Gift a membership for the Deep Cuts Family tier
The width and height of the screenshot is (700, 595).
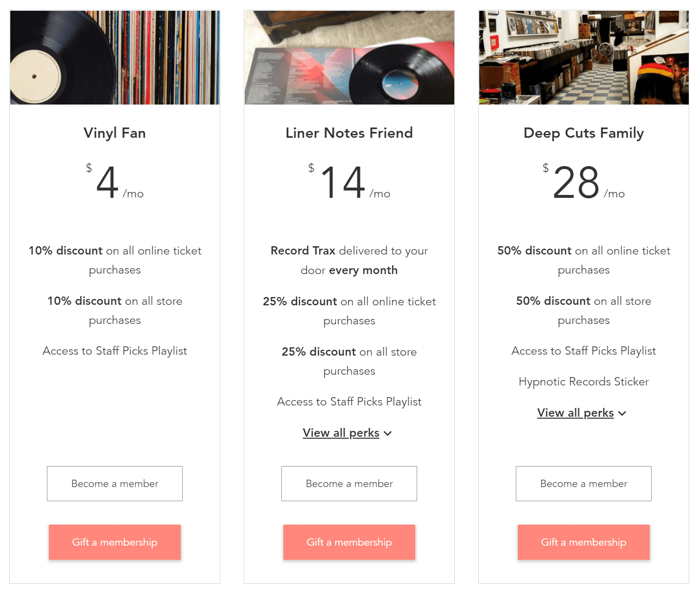click(584, 542)
